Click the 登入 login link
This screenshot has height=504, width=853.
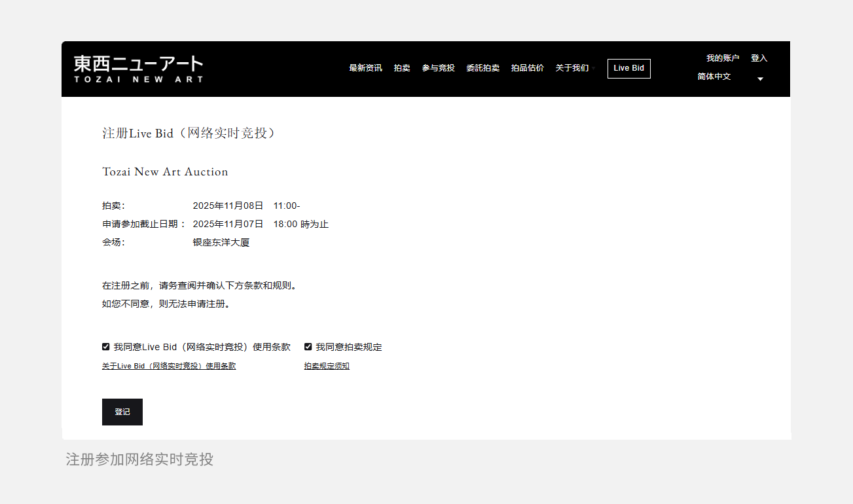pyautogui.click(x=759, y=58)
